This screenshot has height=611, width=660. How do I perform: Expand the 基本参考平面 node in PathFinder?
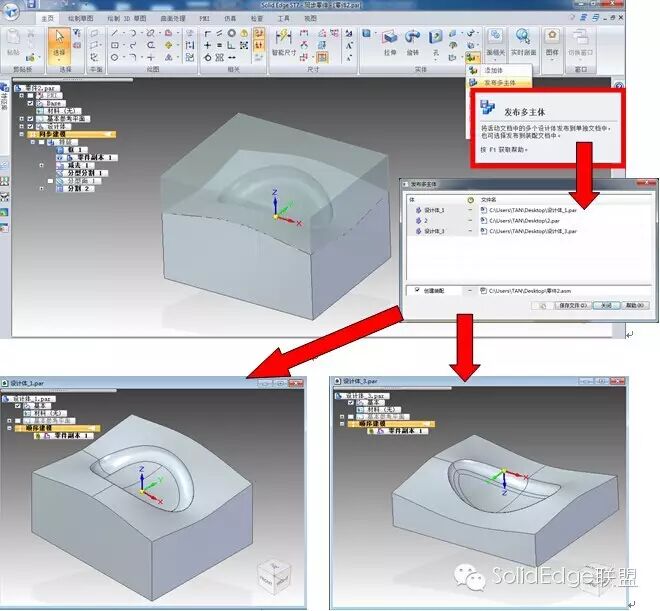21,119
